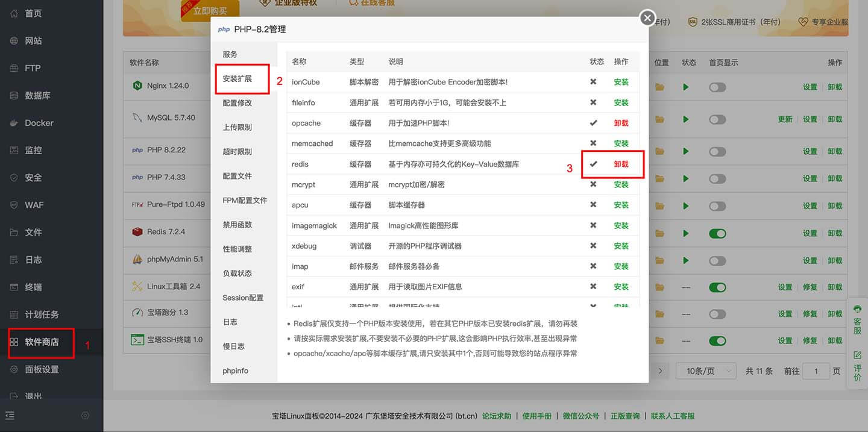Toggle 首页显示 switch for MySQL row
The width and height of the screenshot is (868, 432).
pyautogui.click(x=717, y=119)
